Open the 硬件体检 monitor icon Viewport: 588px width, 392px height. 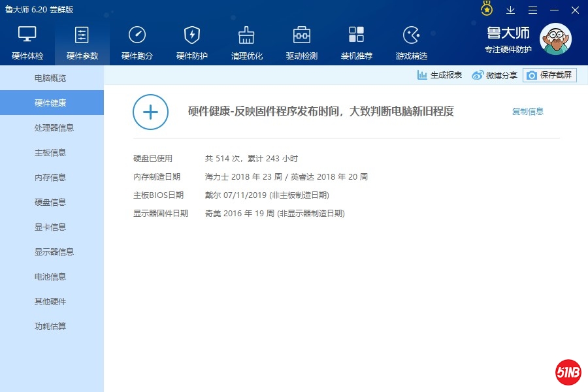pos(27,35)
